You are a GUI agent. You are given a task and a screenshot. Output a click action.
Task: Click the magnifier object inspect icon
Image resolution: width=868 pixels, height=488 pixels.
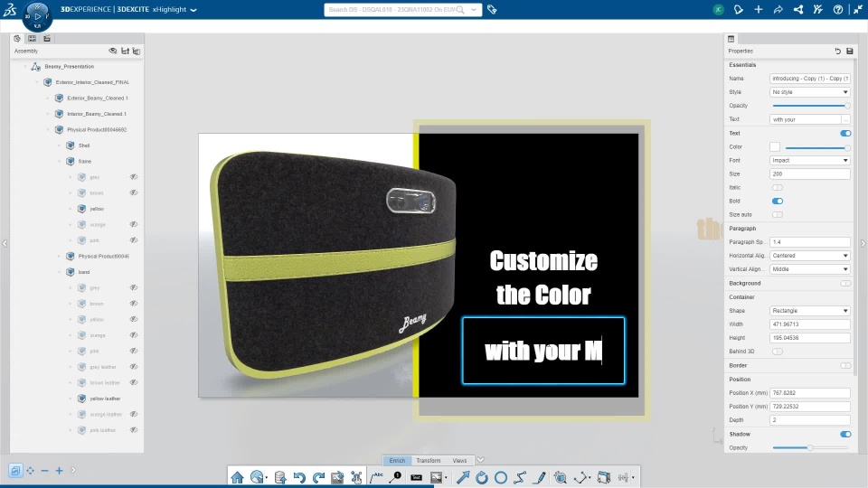[x=561, y=477]
